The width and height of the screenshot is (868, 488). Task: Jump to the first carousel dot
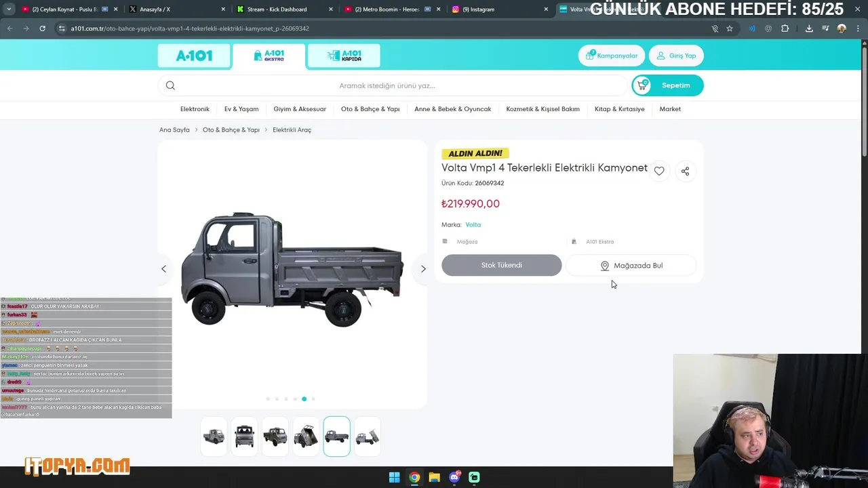pyautogui.click(x=268, y=399)
